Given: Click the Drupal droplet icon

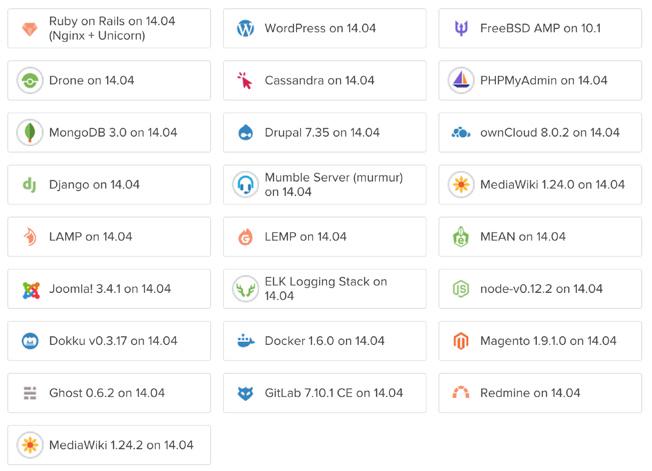Looking at the screenshot, I should (245, 133).
